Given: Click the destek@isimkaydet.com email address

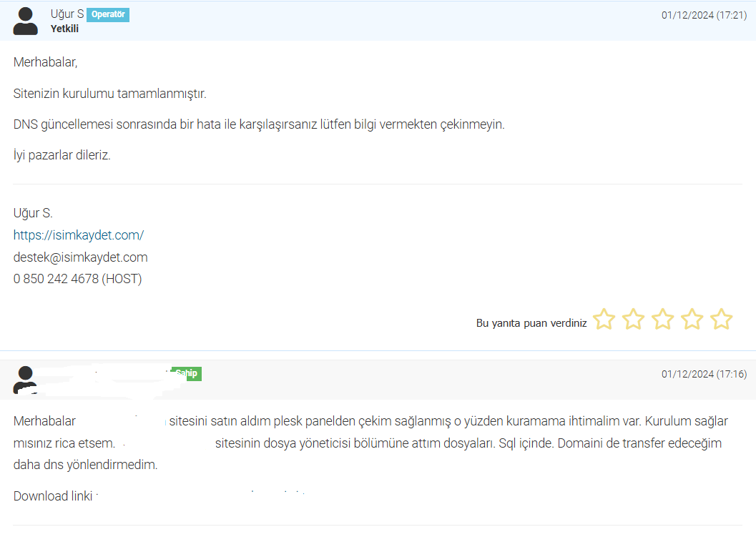Looking at the screenshot, I should click(x=81, y=257).
